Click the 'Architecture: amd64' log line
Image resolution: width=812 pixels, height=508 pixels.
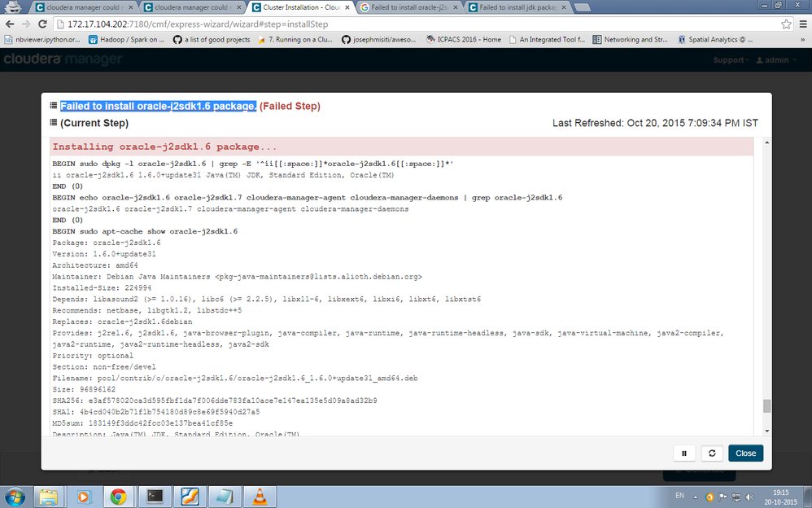click(x=95, y=265)
